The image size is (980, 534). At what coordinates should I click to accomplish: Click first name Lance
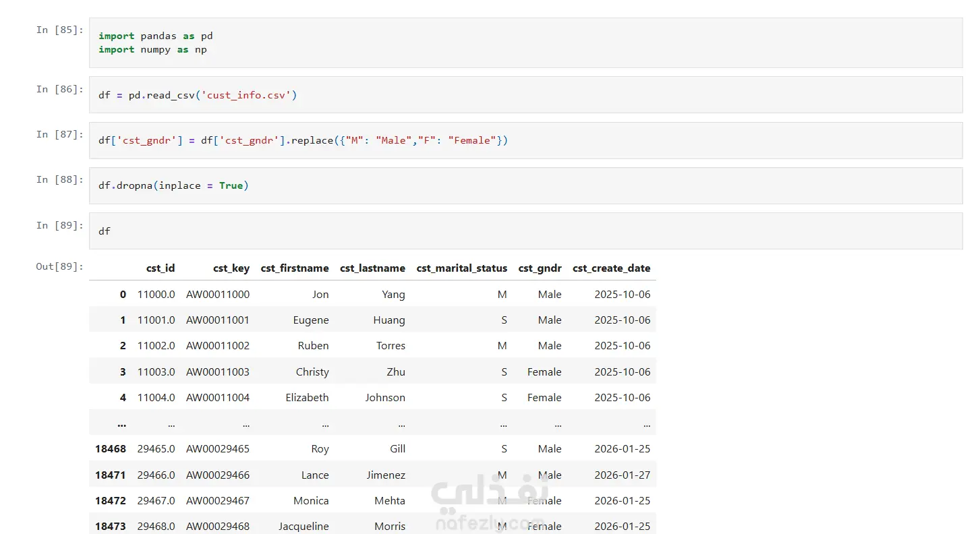(315, 475)
